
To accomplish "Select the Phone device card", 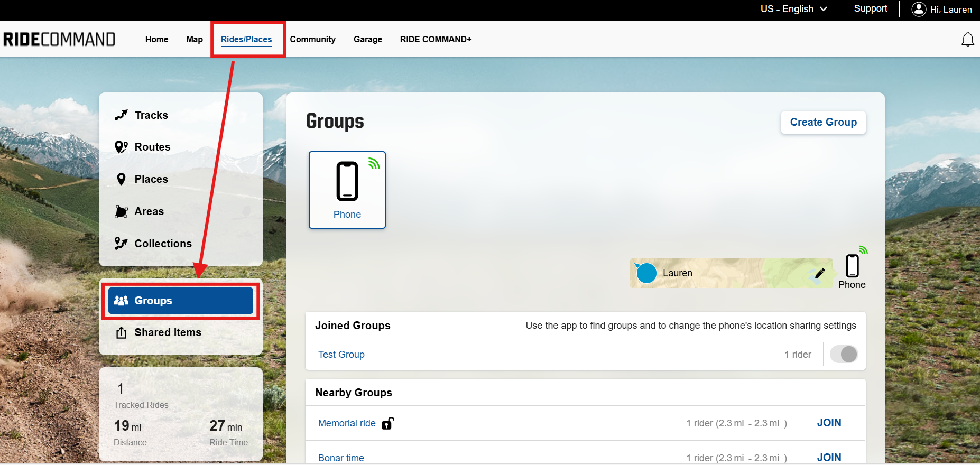I will click(x=347, y=190).
